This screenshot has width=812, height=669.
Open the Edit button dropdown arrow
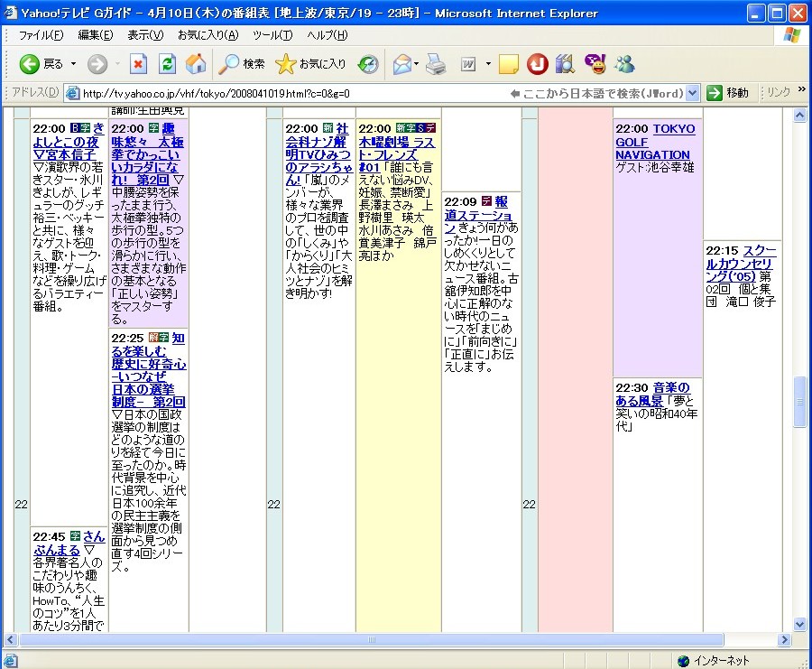pyautogui.click(x=488, y=64)
